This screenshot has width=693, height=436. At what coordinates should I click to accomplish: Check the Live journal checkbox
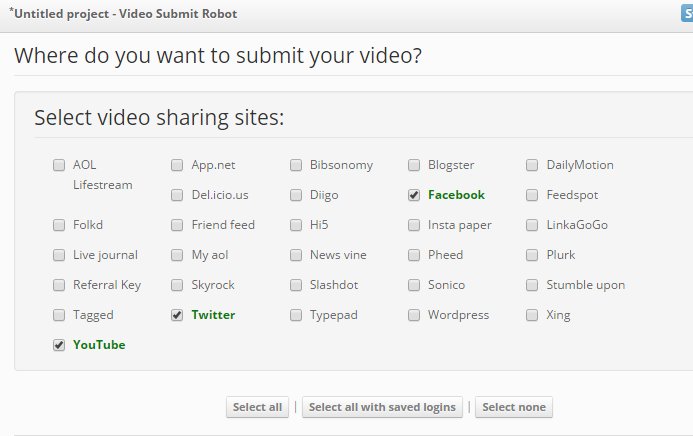[59, 255]
